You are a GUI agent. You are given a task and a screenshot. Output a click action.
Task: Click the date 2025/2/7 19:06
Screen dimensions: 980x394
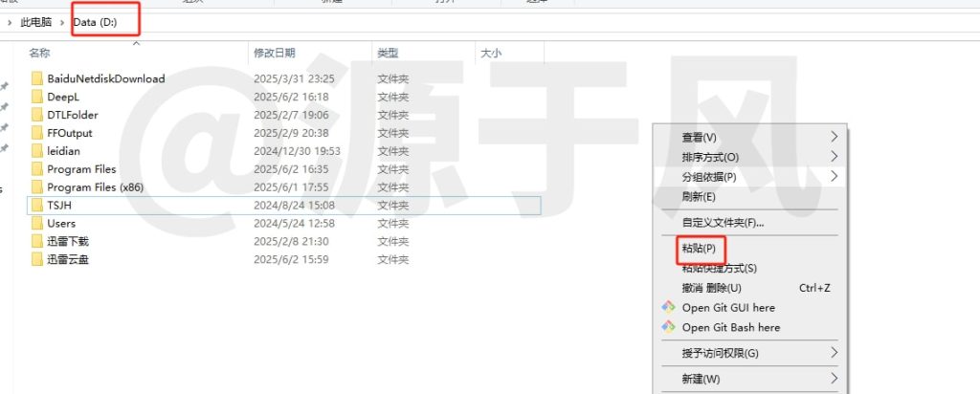[291, 115]
